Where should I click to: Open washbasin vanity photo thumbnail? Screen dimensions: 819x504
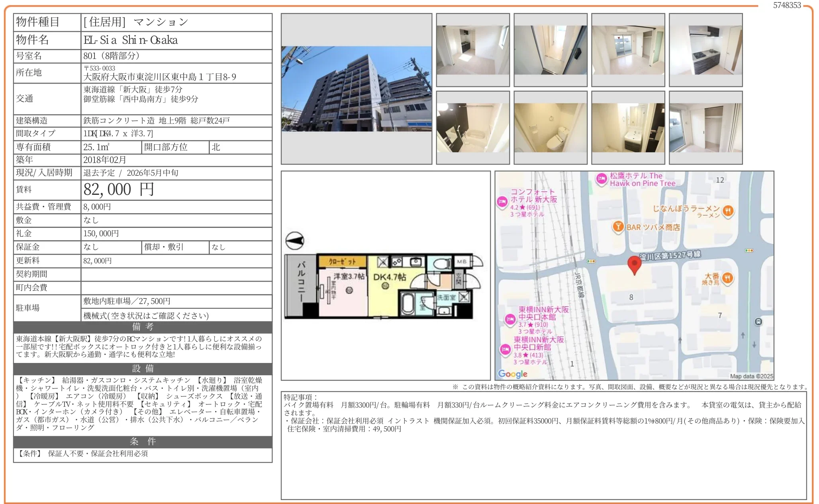coord(628,127)
